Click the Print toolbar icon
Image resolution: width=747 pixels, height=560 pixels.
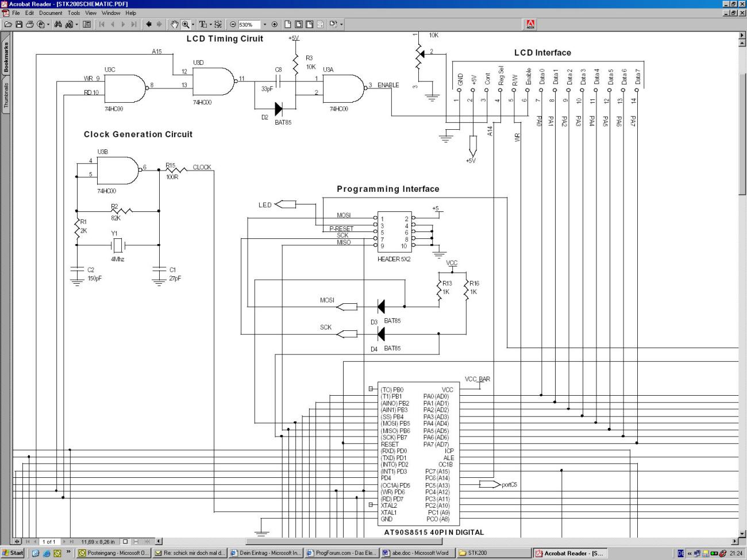[x=30, y=24]
